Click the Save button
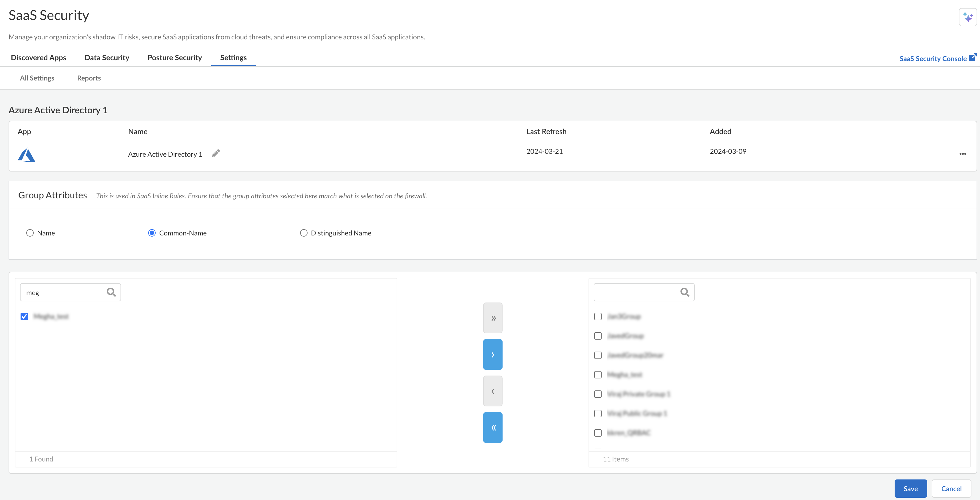 coord(911,488)
